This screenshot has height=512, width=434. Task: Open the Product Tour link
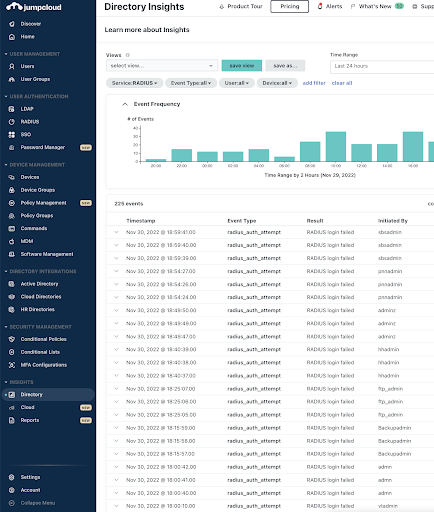coord(241,6)
